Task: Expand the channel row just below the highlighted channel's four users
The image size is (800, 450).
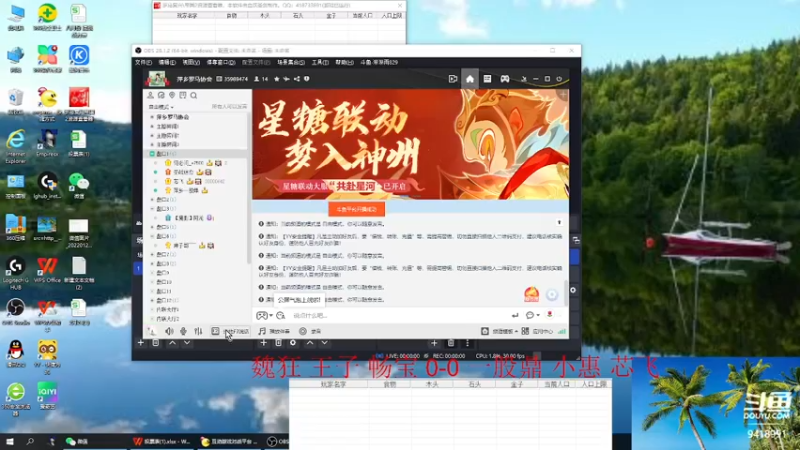Action: 152,199
